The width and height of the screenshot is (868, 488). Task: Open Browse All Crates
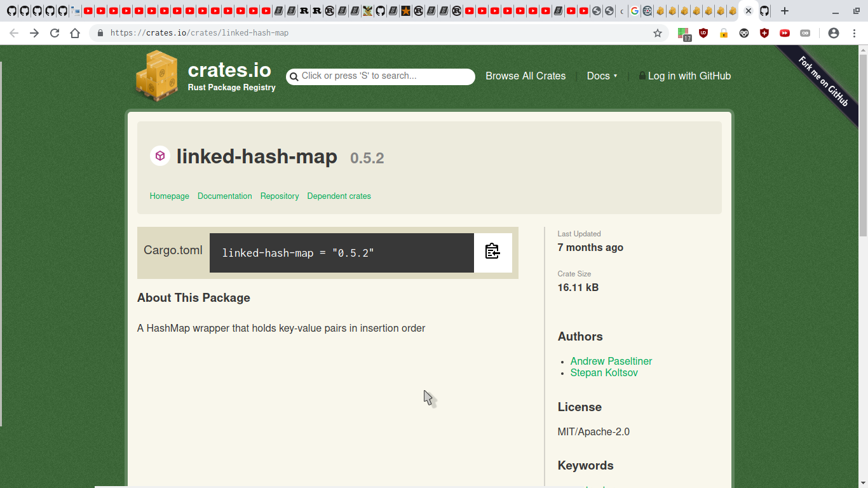point(526,76)
